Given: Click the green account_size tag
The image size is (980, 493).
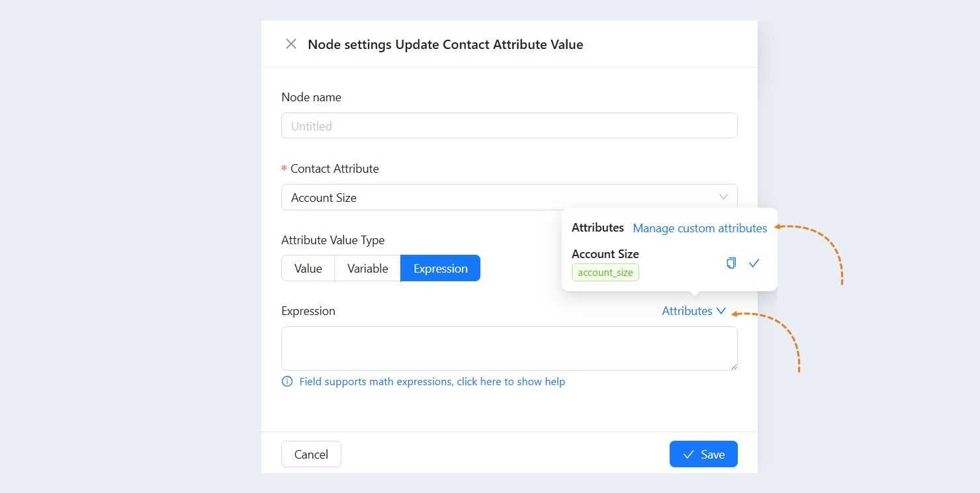Looking at the screenshot, I should pyautogui.click(x=605, y=273).
